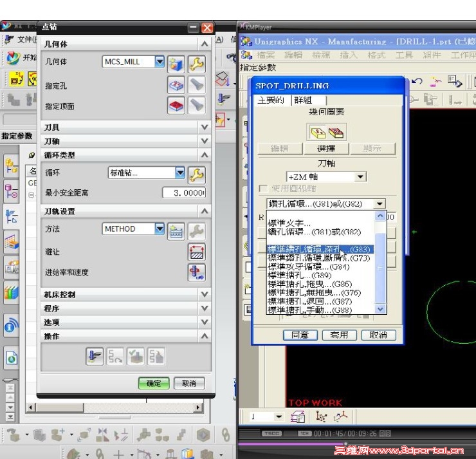
Task: Switch to 群組 tab
Action: tap(308, 100)
